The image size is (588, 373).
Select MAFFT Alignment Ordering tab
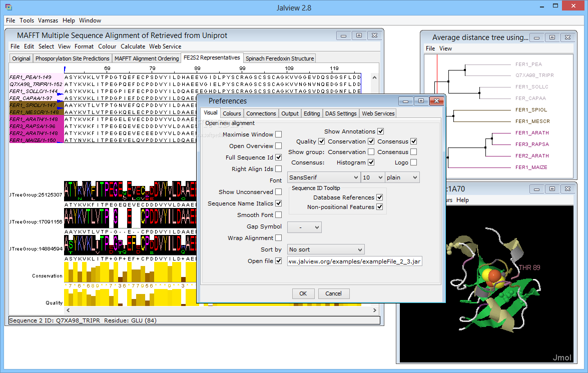click(x=147, y=58)
